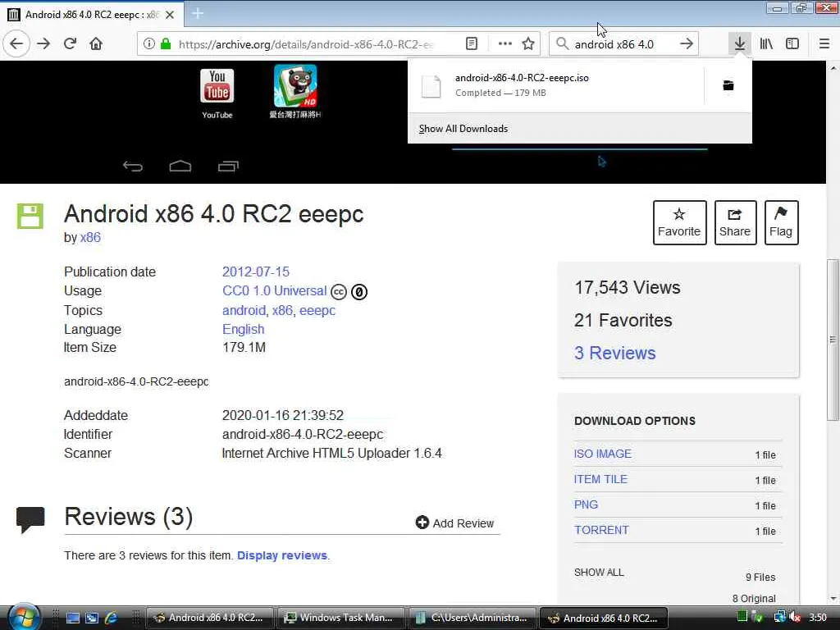The height and width of the screenshot is (630, 840).
Task: Click the Creative Commons cc icon
Action: [x=339, y=291]
